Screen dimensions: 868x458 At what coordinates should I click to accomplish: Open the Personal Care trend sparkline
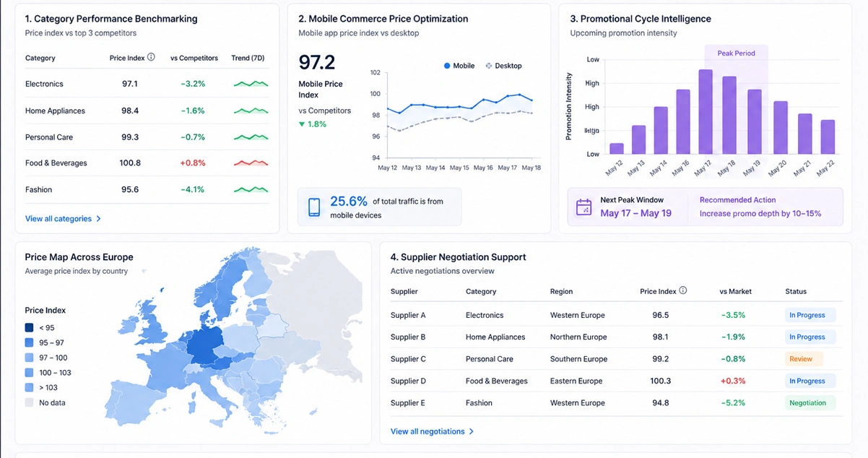tap(251, 137)
